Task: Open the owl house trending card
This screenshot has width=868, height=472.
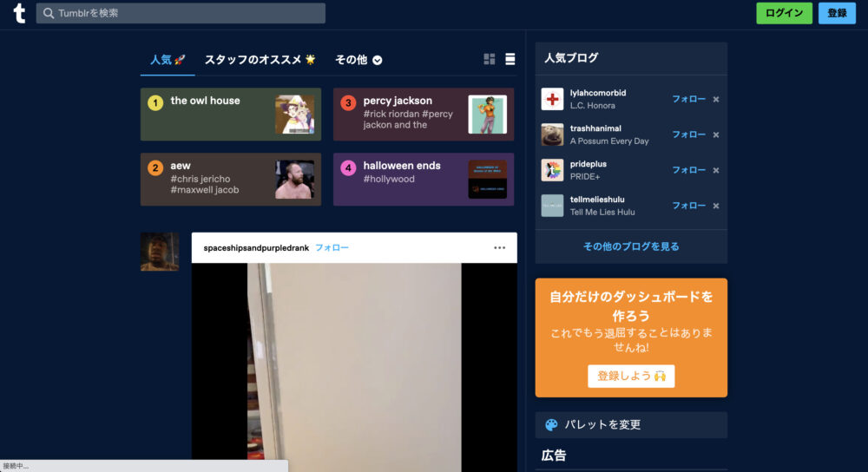Action: pyautogui.click(x=231, y=115)
